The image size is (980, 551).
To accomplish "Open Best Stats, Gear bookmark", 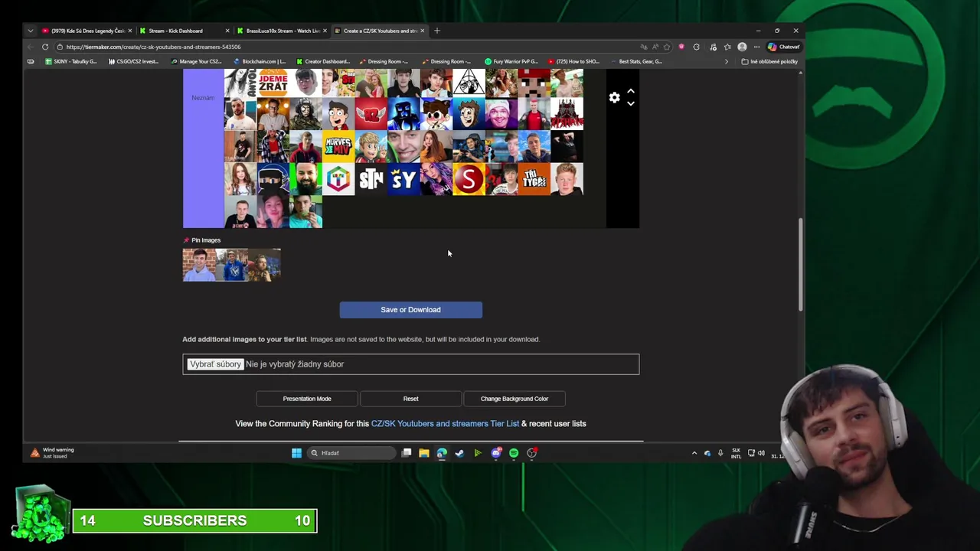I will [637, 61].
